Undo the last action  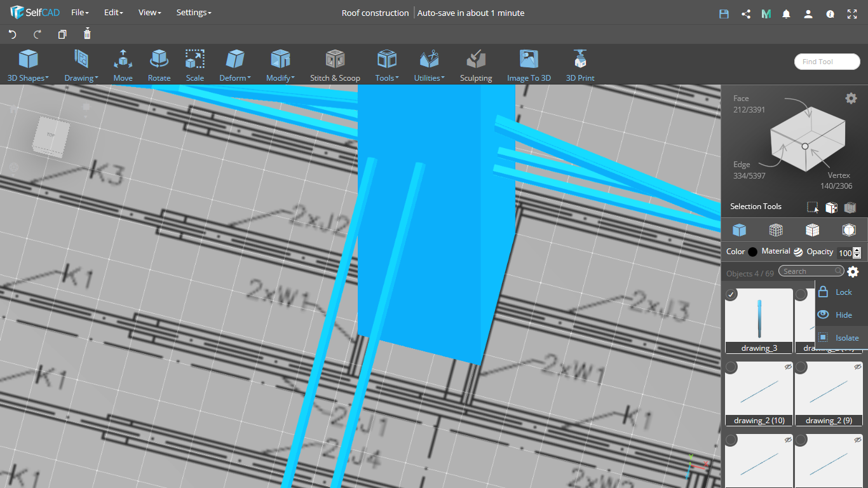[12, 34]
